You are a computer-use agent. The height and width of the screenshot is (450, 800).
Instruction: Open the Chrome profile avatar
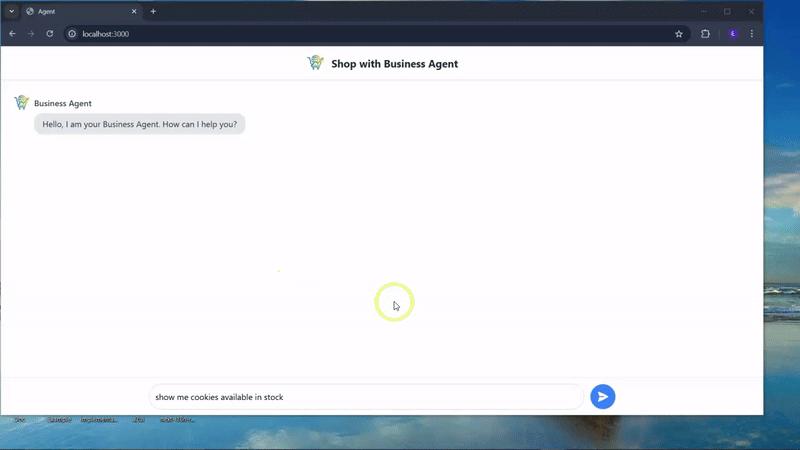click(732, 34)
